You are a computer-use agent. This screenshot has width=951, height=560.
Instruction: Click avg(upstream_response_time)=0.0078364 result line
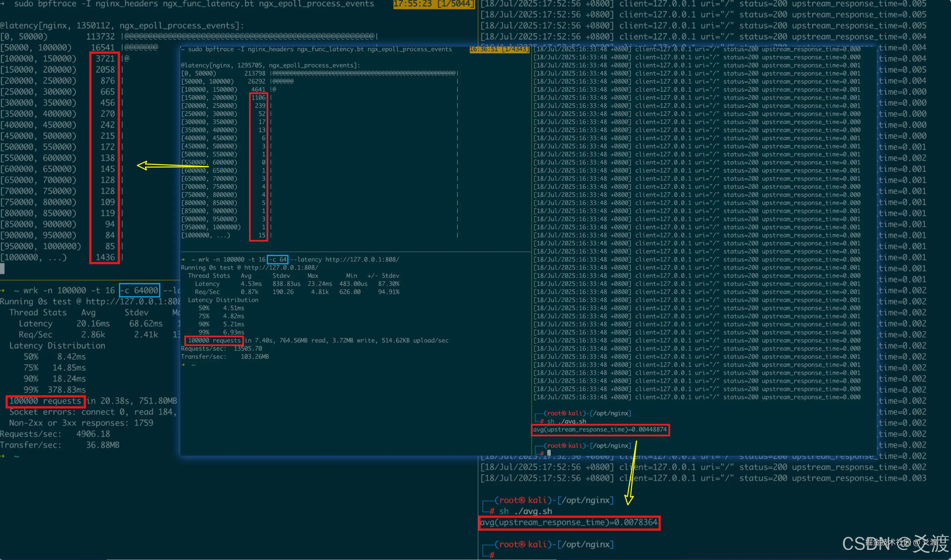point(569,522)
